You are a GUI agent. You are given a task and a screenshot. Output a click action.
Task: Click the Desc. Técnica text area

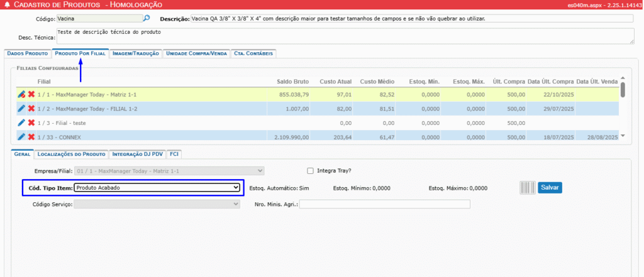[x=344, y=36]
